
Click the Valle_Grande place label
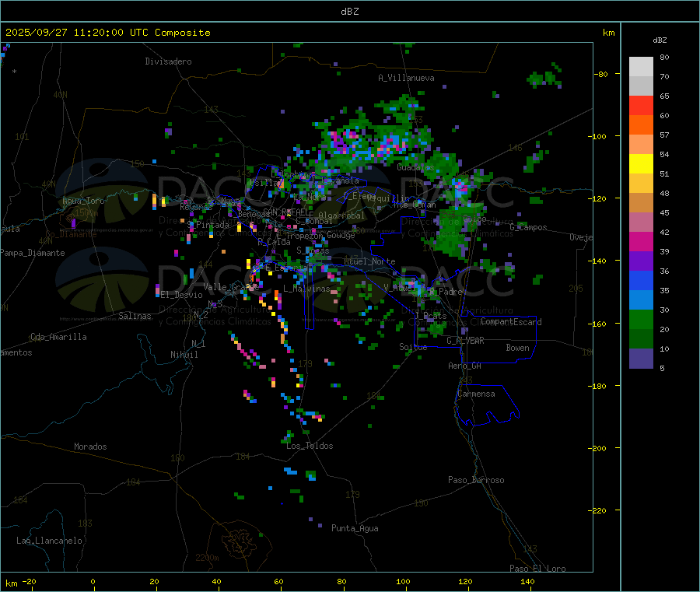pos(231,287)
